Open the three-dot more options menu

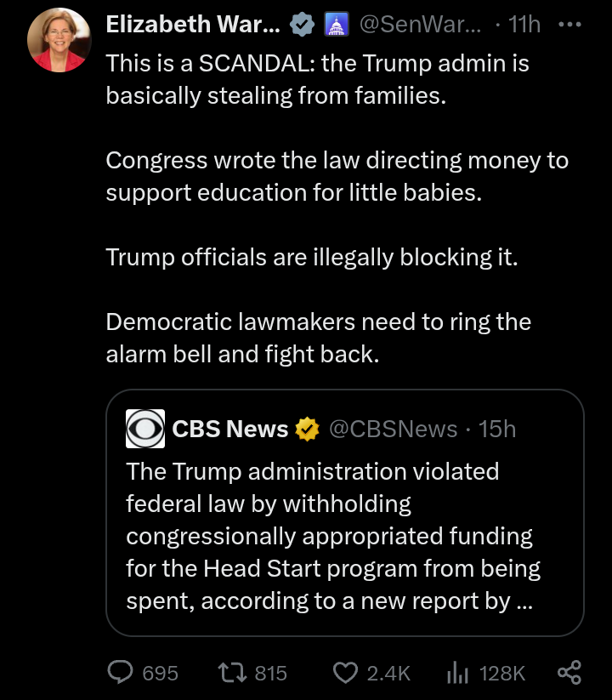pyautogui.click(x=569, y=25)
